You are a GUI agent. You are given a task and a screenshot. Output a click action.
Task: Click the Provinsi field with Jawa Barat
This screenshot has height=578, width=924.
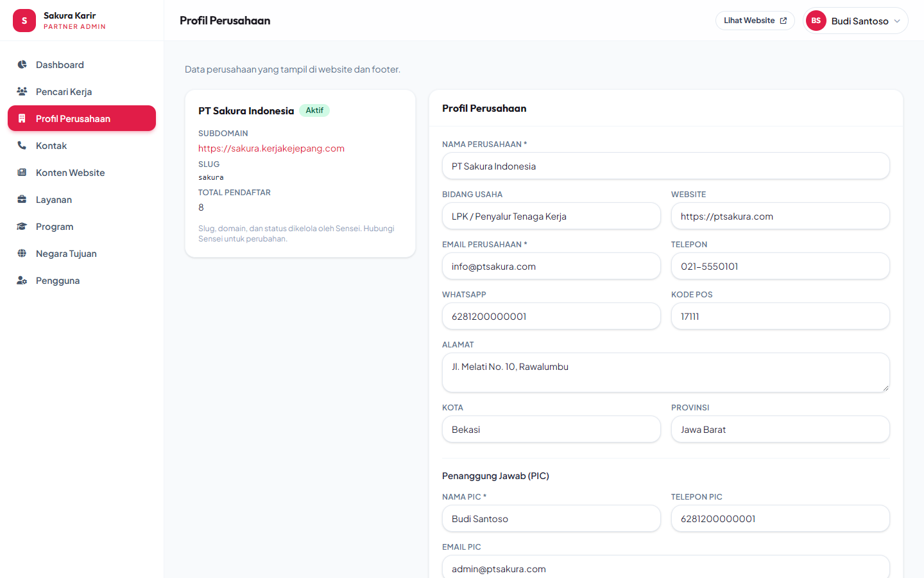pyautogui.click(x=780, y=429)
